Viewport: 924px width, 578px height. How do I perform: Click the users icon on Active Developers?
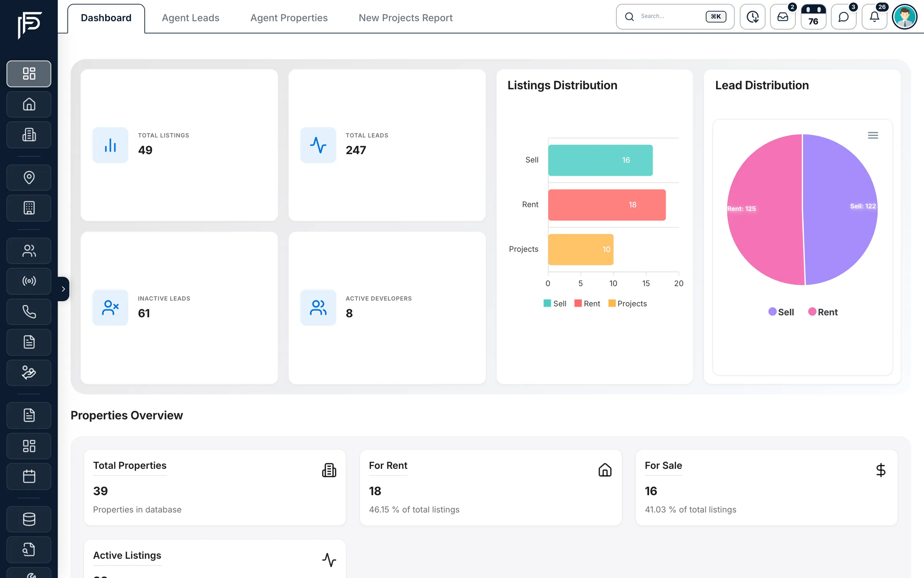pyautogui.click(x=318, y=307)
